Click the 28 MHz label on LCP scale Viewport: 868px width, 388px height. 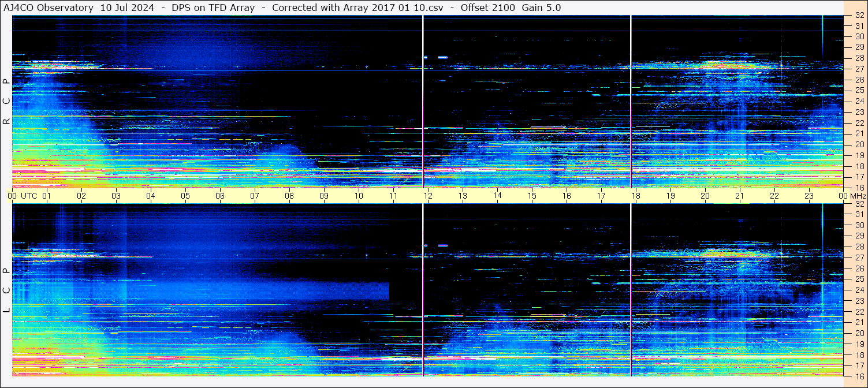(859, 247)
